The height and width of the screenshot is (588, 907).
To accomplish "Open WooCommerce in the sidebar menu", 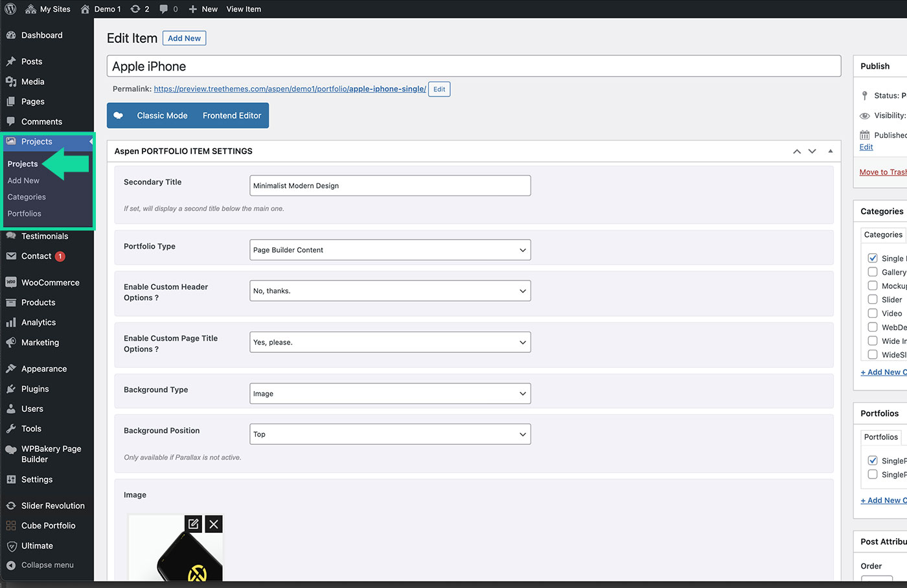I will click(50, 283).
